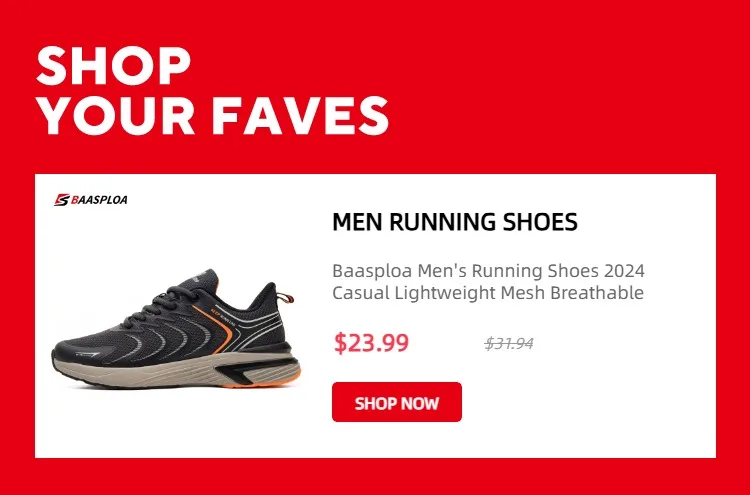Click the red SHOP NOW button

(397, 402)
